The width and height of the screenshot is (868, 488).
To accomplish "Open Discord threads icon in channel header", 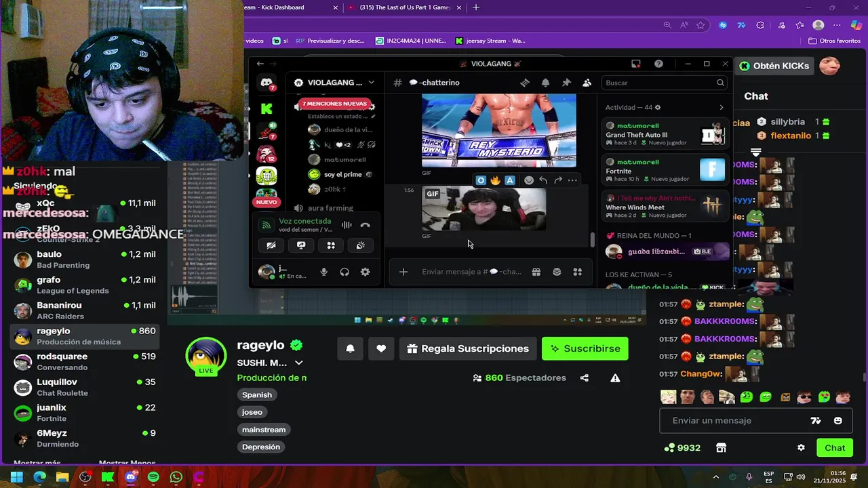I will click(525, 83).
